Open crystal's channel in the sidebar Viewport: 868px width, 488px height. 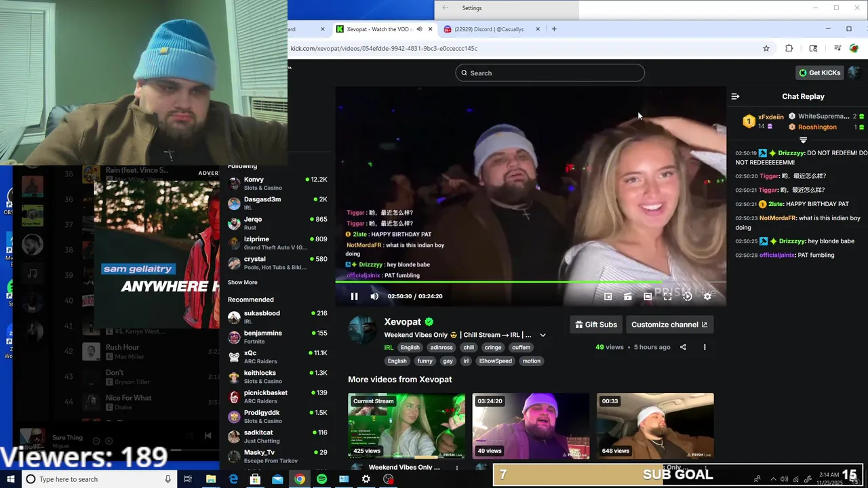pos(277,263)
